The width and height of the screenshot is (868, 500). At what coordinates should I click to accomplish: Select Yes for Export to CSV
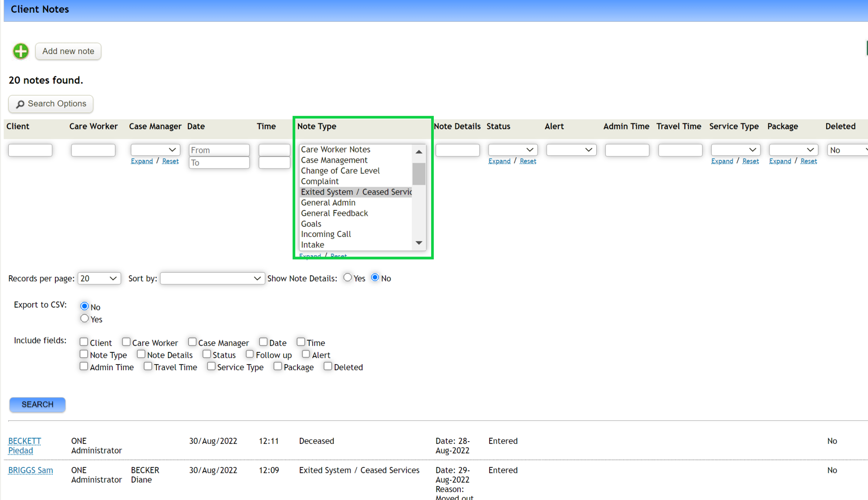tap(84, 318)
